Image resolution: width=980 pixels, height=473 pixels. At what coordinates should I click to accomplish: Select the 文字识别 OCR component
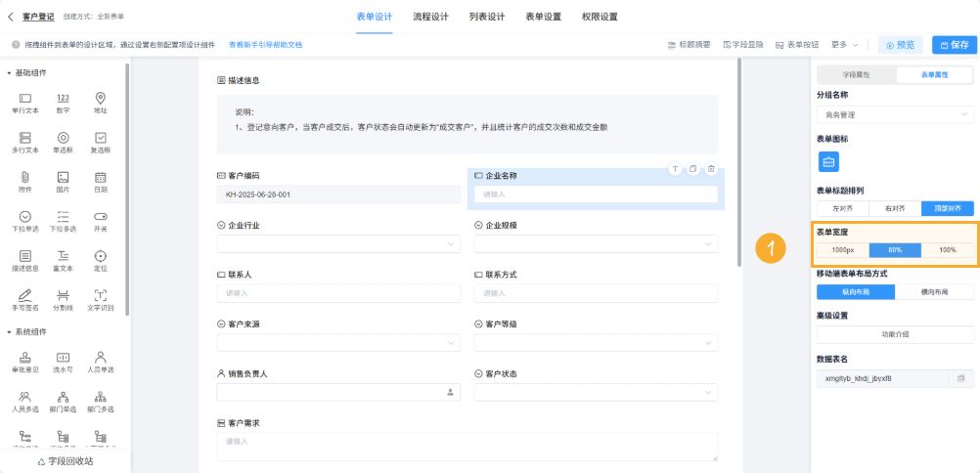click(100, 300)
